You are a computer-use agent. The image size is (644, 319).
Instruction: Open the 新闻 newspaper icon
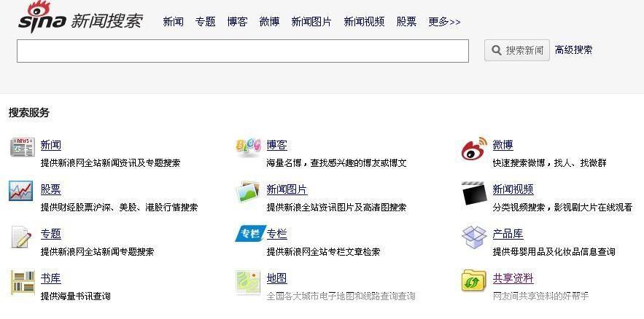pos(22,147)
